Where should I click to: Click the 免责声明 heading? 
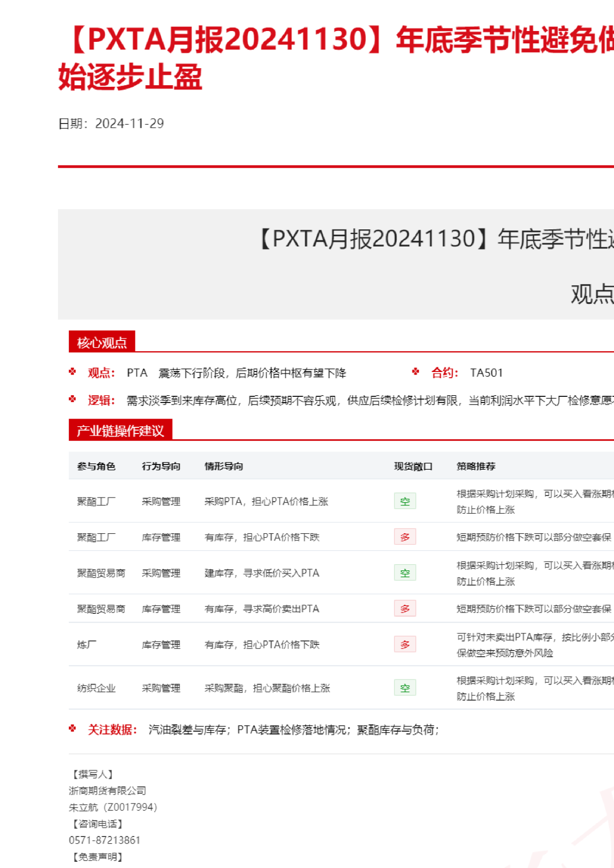(97, 857)
